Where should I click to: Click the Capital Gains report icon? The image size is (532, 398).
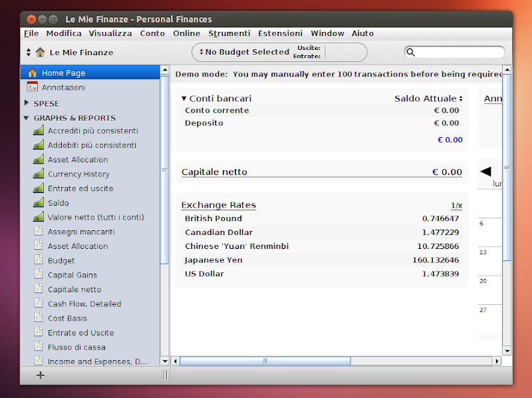39,274
